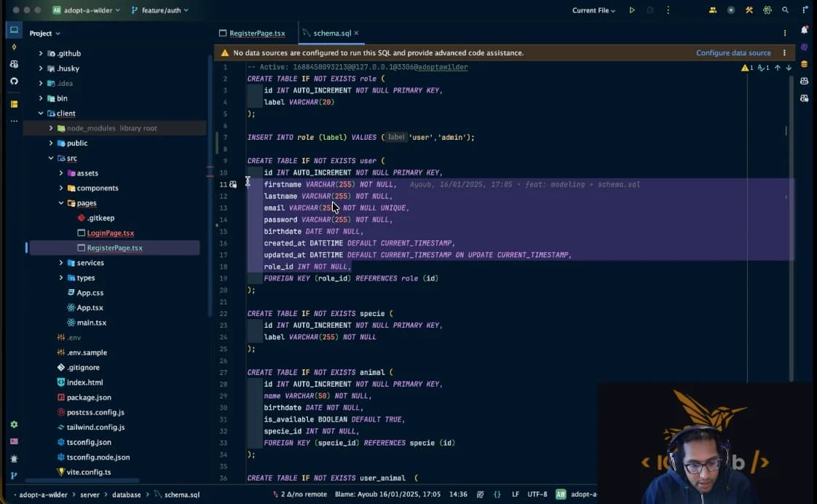
Task: Switch to the RegisterPage.tsx tab
Action: pyautogui.click(x=252, y=33)
